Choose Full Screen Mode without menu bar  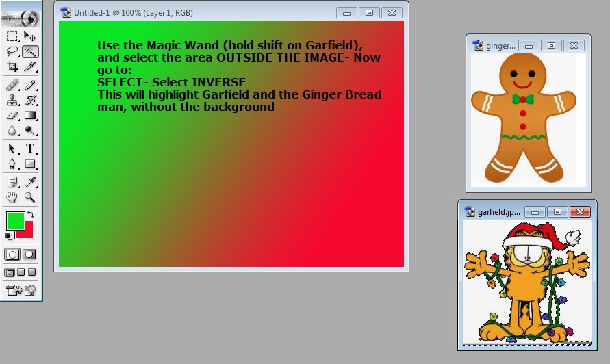pos(32,272)
